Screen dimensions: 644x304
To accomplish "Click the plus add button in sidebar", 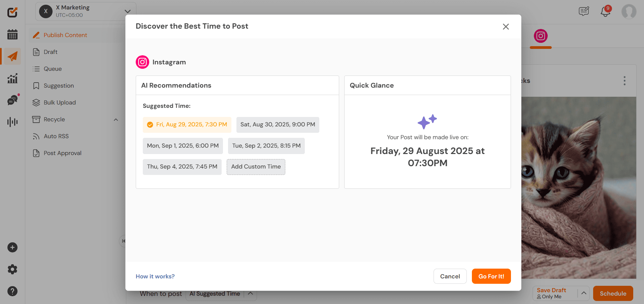I will (12, 247).
